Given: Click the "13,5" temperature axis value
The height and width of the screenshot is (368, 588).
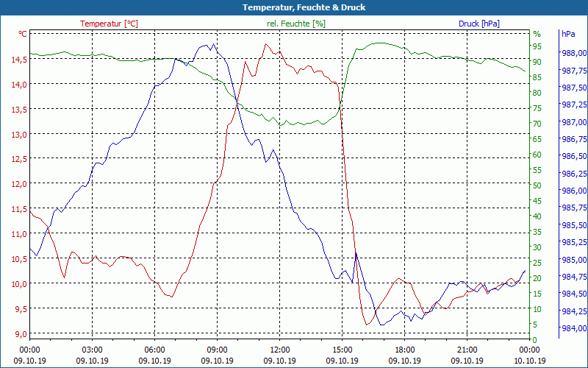Looking at the screenshot, I should pyautogui.click(x=20, y=109).
